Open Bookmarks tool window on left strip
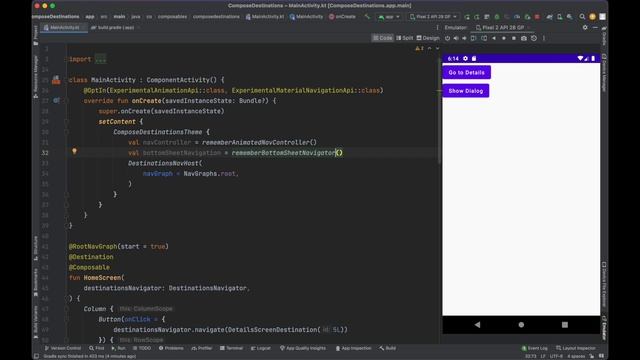Screen dimensions: 640x360 coord(36,282)
